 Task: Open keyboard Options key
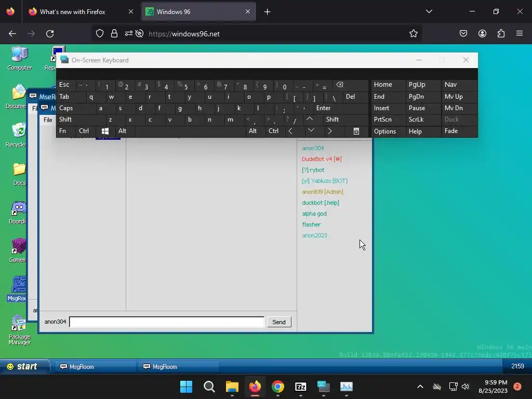(388, 131)
